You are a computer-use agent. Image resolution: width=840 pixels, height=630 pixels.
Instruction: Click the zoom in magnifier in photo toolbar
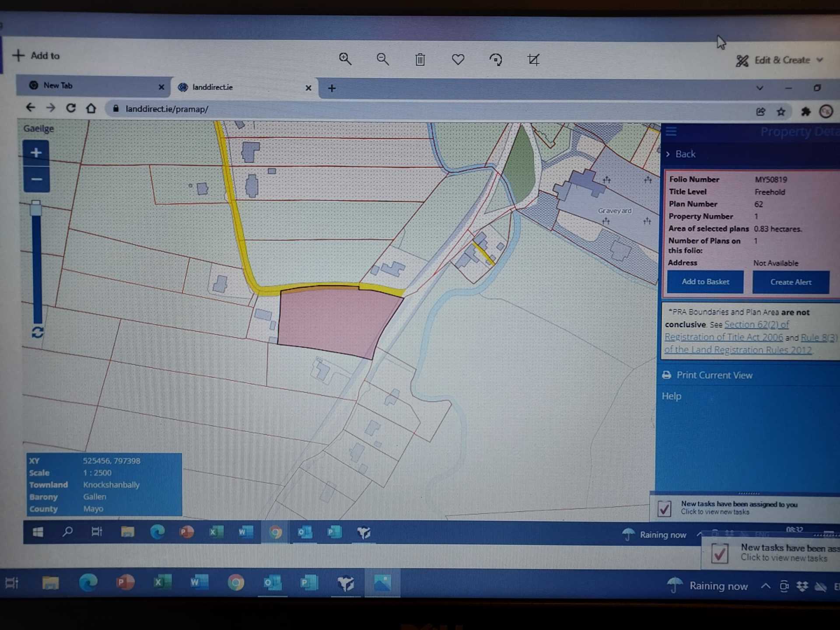(x=345, y=59)
